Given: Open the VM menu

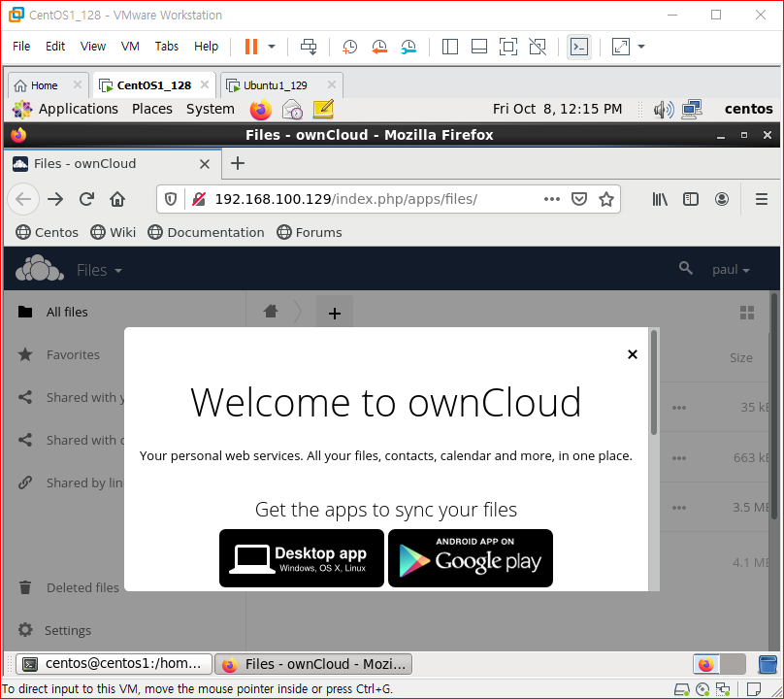Looking at the screenshot, I should click(130, 46).
